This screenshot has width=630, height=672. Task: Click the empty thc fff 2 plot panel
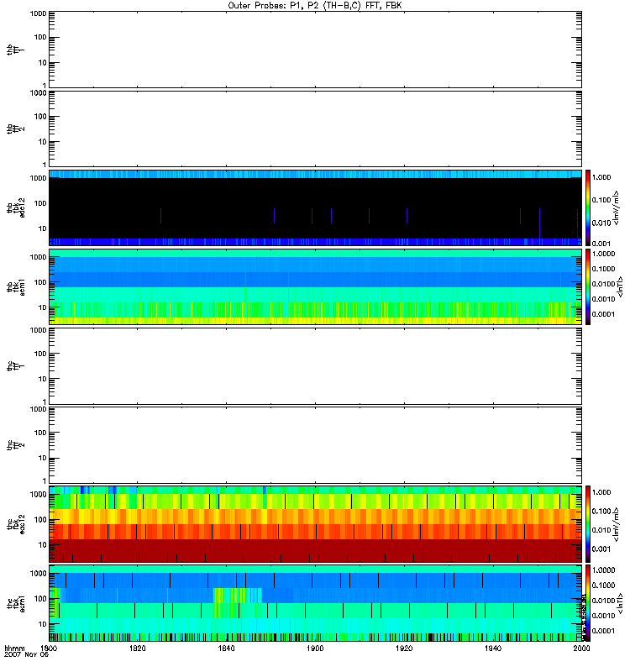(316, 445)
